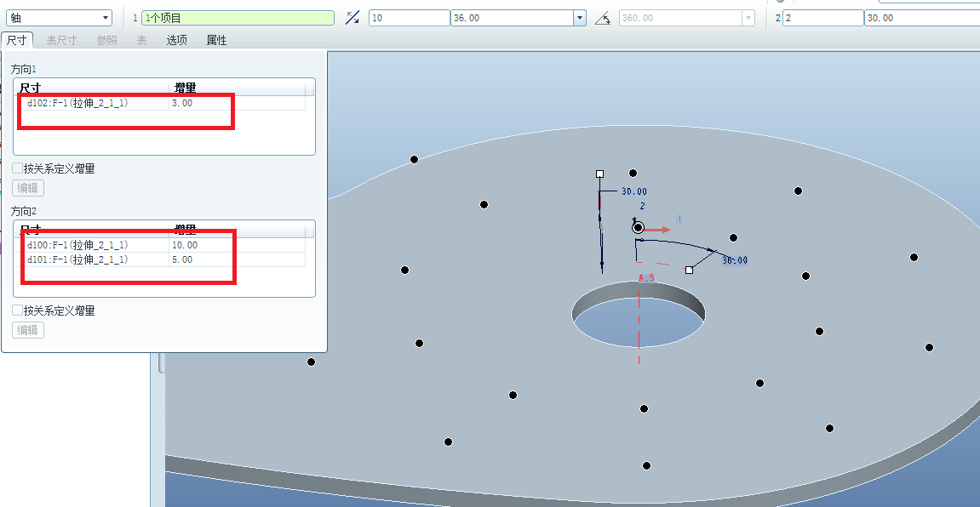The image size is (980, 507).
Task: Switch to the 选项 tab
Action: 176,40
